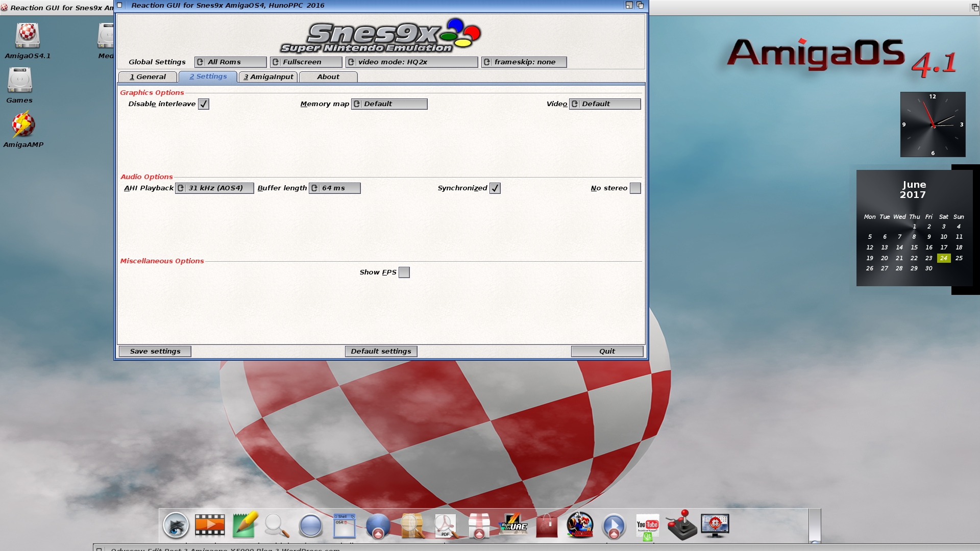Click the Graphics Options section heading
The image size is (980, 551).
pos(152,93)
